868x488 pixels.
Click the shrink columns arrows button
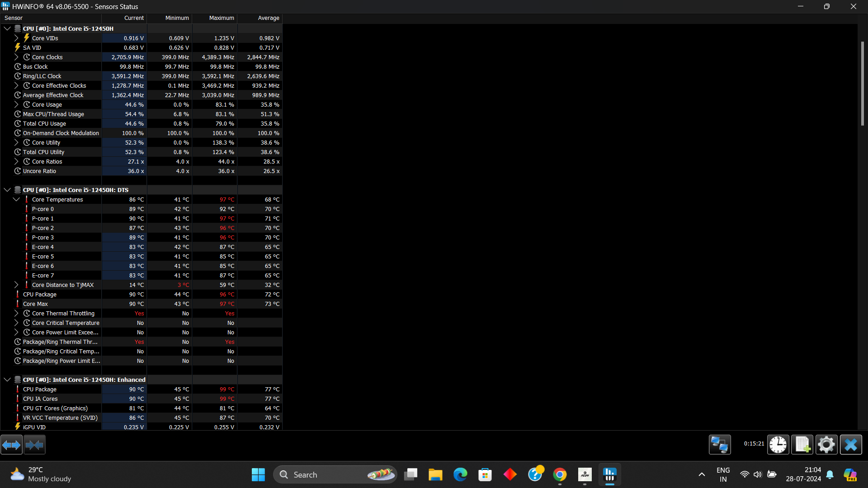(x=34, y=445)
